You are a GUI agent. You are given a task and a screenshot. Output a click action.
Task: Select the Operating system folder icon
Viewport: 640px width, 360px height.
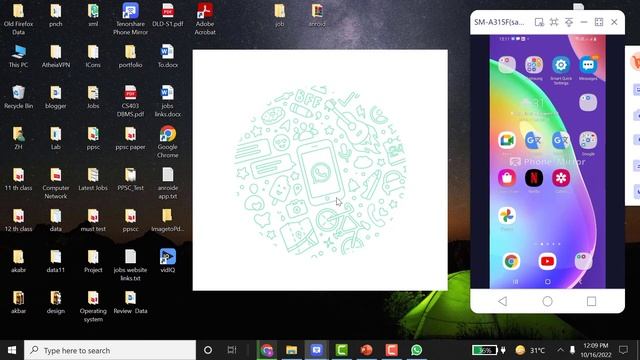click(x=93, y=306)
